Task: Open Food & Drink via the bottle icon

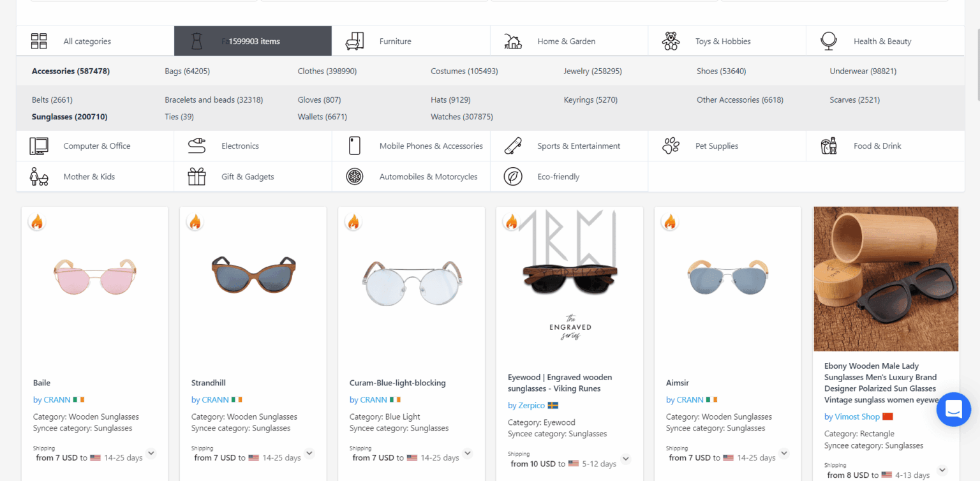Action: pos(829,145)
